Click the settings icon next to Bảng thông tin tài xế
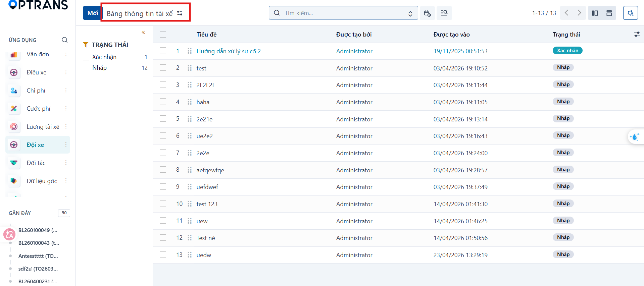Screen dimensions: 644x286 pyautogui.click(x=180, y=13)
